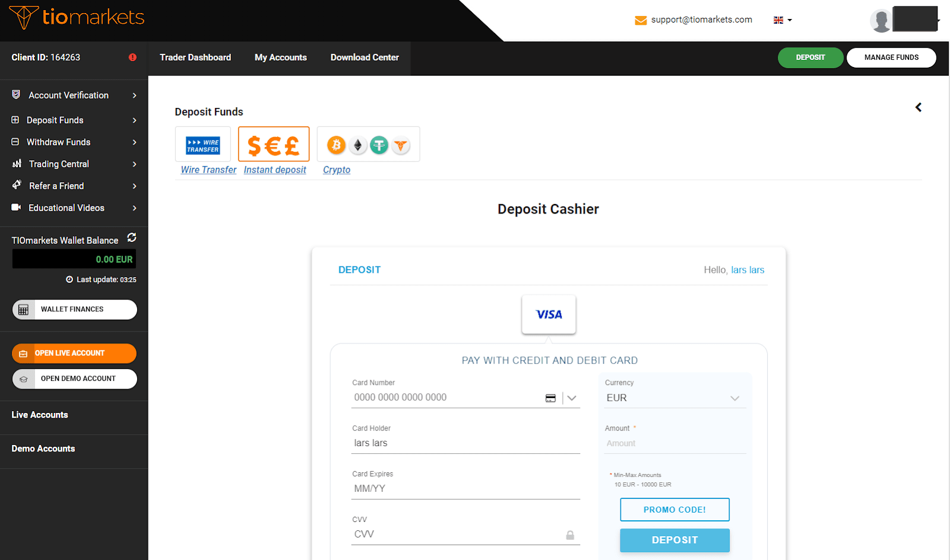Expand the Refer a Friend sidebar chevron
Image resolution: width=950 pixels, height=560 pixels.
(135, 186)
